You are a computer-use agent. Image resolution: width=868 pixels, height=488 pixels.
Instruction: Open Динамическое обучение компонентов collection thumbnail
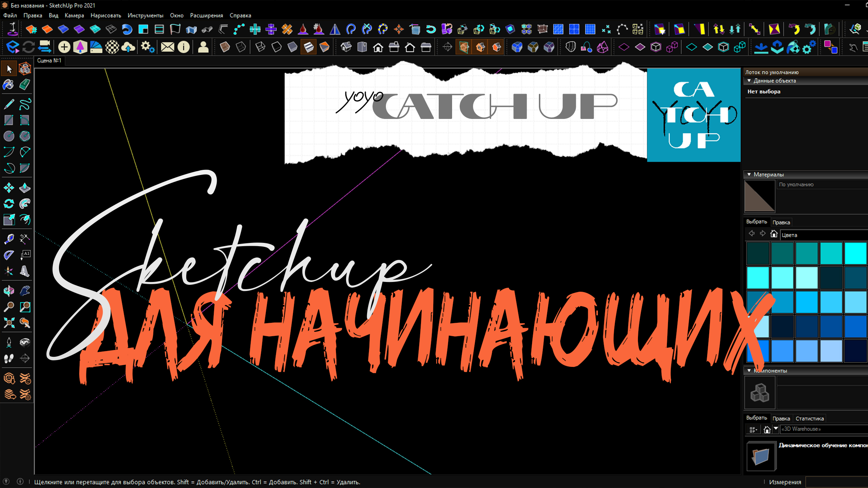(761, 456)
